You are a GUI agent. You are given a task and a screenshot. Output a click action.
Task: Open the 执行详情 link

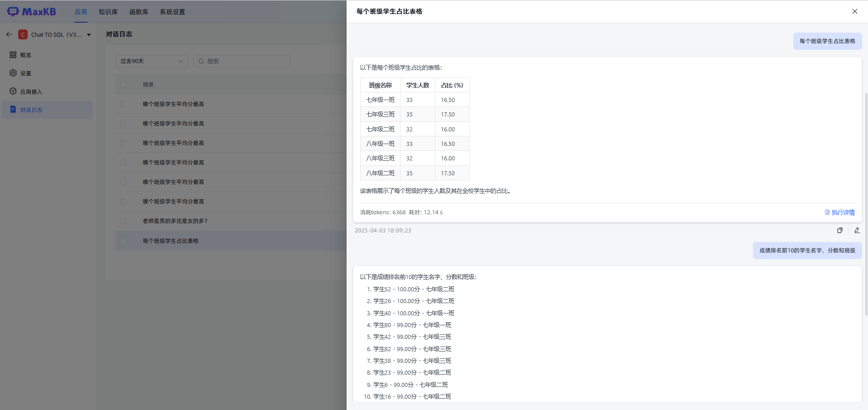(839, 212)
